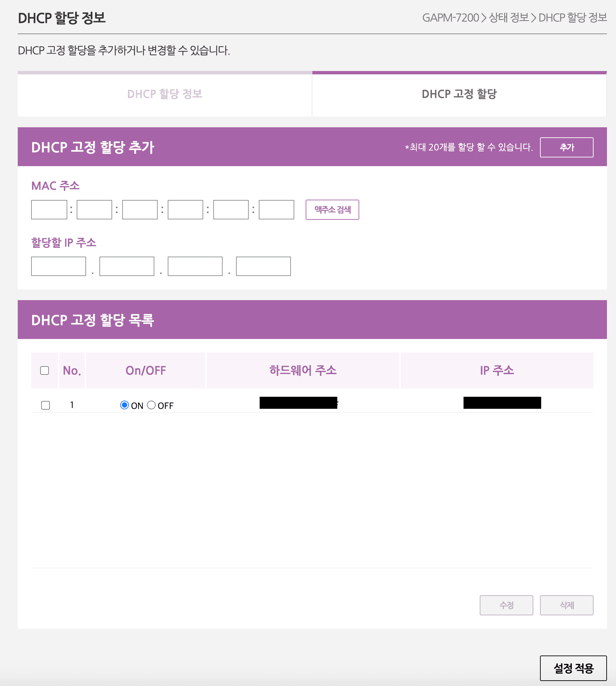Toggle the select-all checkbox in table header

[x=45, y=371]
